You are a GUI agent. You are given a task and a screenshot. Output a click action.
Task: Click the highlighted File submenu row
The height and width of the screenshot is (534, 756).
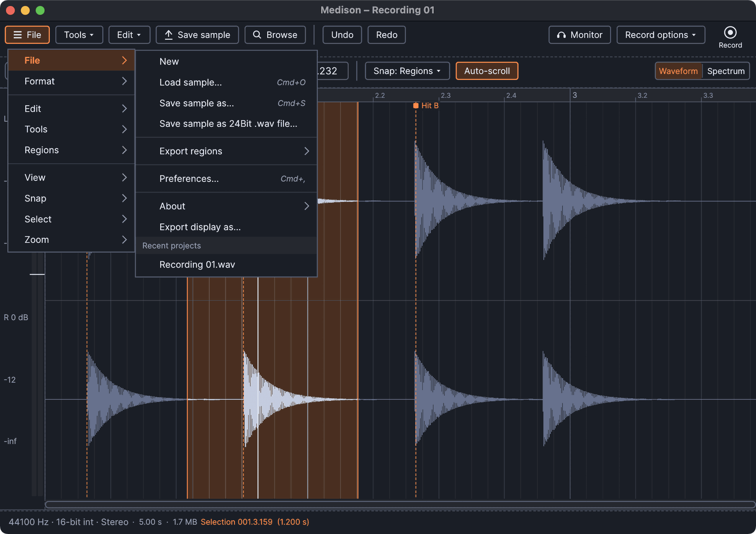[71, 61]
